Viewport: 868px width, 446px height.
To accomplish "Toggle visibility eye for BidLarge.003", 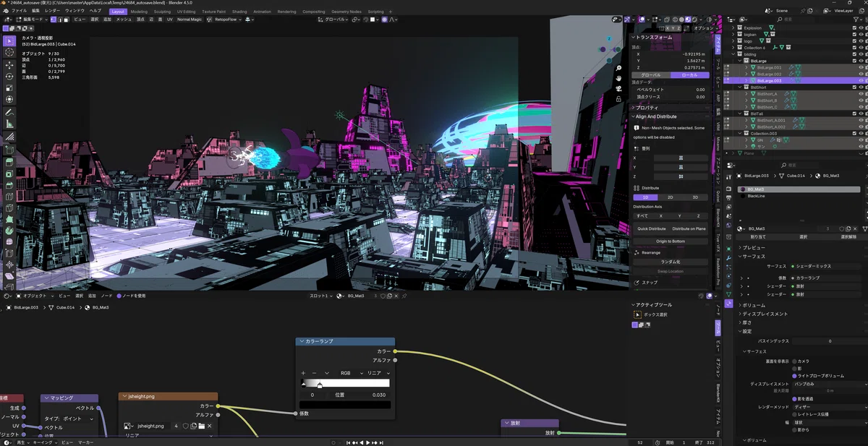I will coord(861,81).
